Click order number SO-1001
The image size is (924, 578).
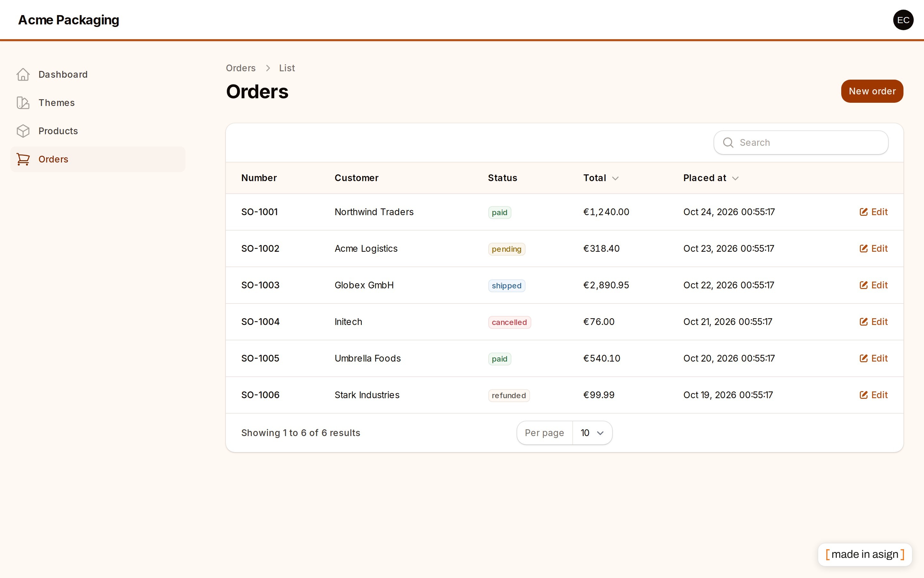[x=260, y=212]
